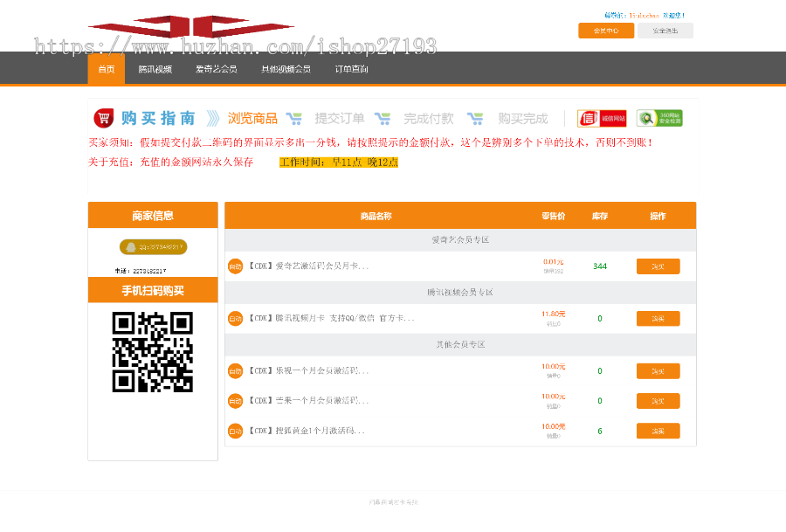This screenshot has width=786, height=532.
Task: Click 自动 badge on 腾讯视频月卡 row
Action: (x=235, y=318)
